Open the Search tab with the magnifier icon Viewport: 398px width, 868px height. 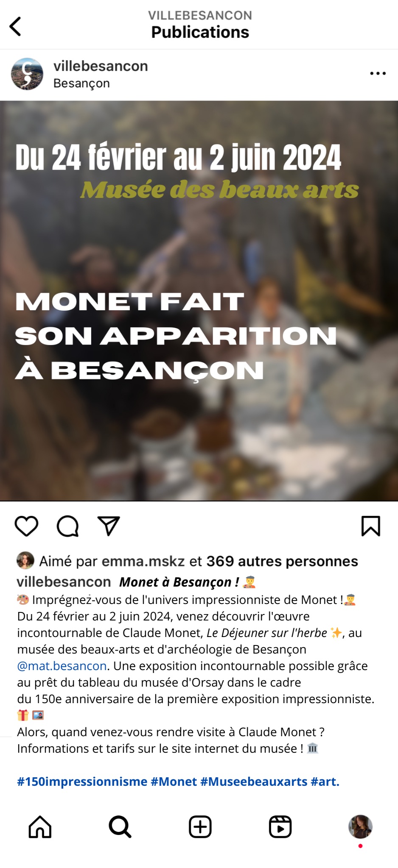pyautogui.click(x=120, y=826)
